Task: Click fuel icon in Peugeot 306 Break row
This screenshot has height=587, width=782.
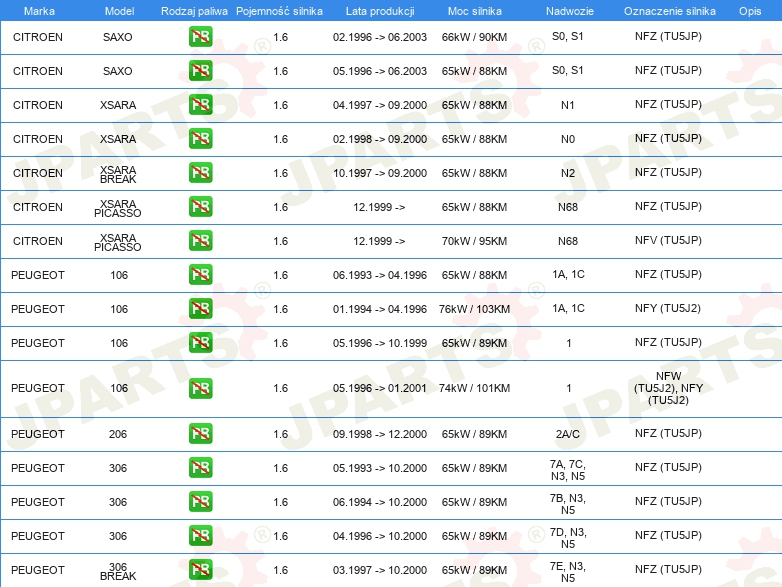Action: click(200, 570)
